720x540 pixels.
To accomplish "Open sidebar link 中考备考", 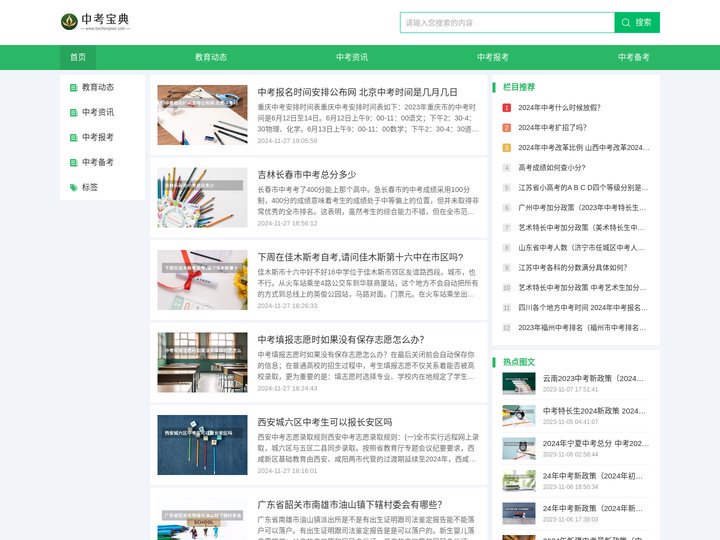I will click(x=98, y=163).
